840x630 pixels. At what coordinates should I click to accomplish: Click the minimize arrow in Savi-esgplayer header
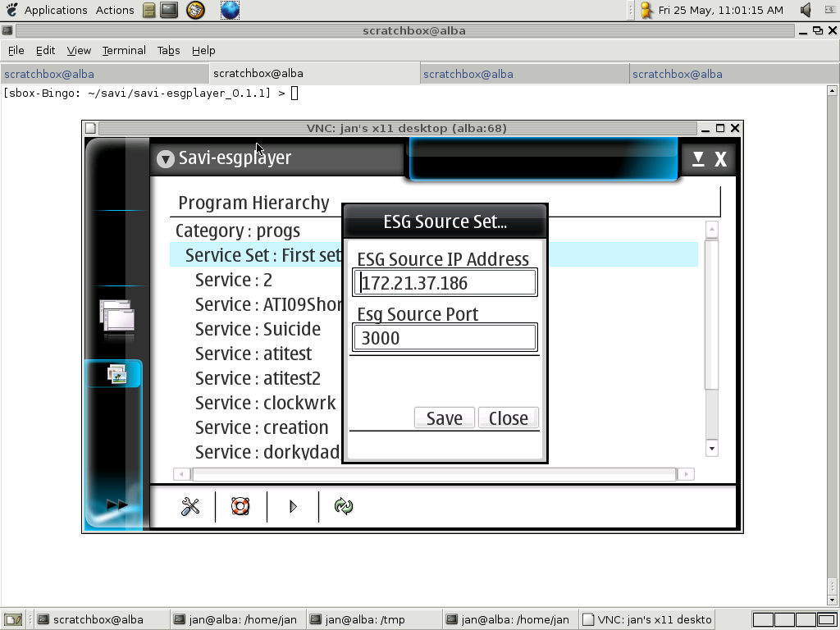[698, 159]
